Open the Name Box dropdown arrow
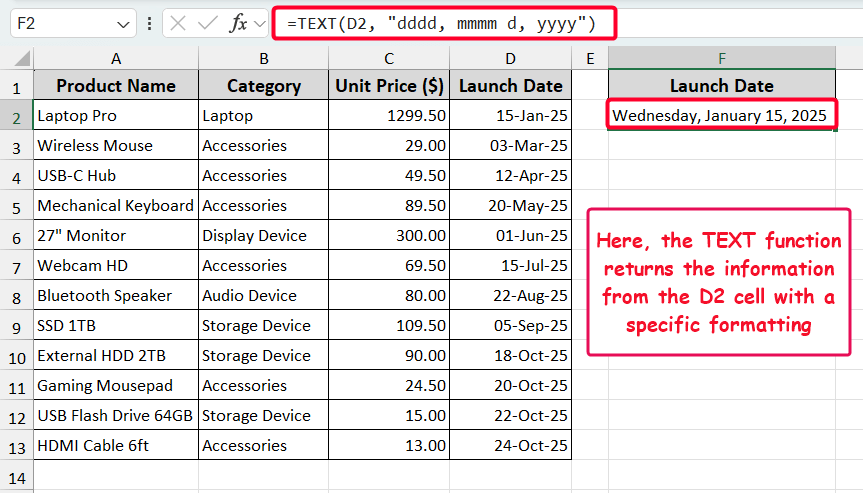Image resolution: width=863 pixels, height=493 pixels. coord(124,24)
